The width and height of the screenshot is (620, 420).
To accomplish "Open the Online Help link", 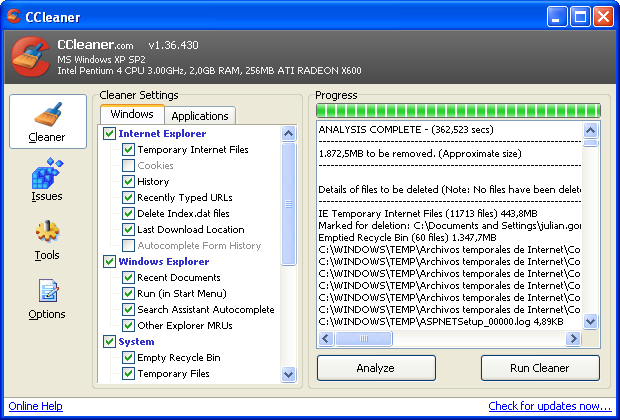I will point(36,406).
